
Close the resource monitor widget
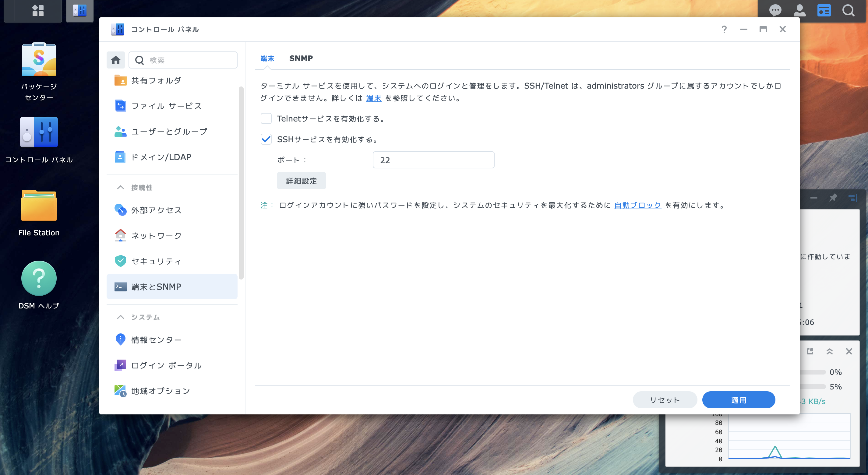point(849,351)
